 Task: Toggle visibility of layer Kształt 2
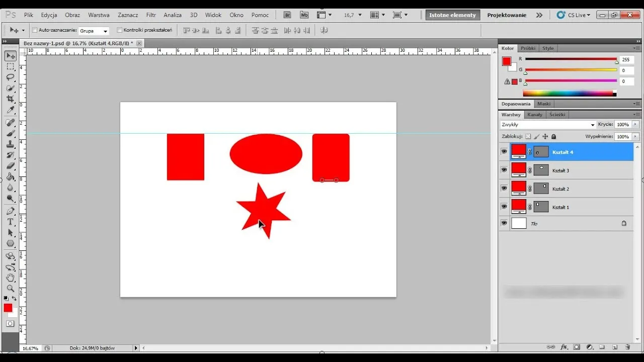click(x=504, y=188)
